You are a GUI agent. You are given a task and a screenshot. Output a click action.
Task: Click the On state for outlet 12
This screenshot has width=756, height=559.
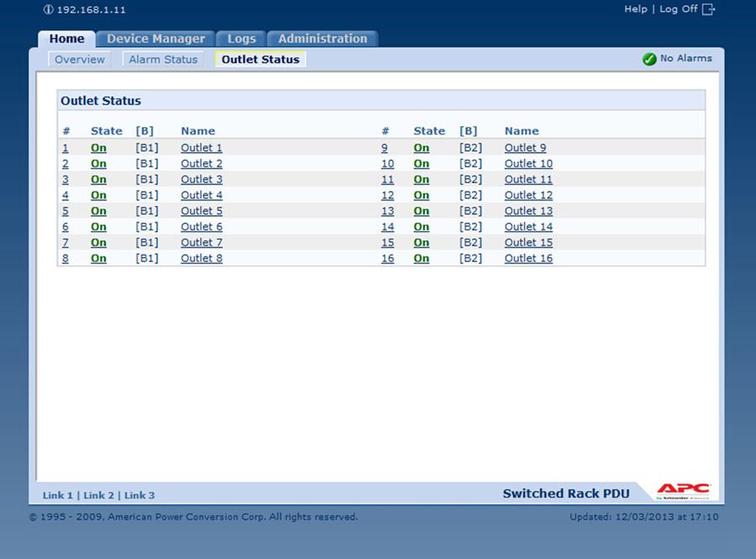point(421,195)
